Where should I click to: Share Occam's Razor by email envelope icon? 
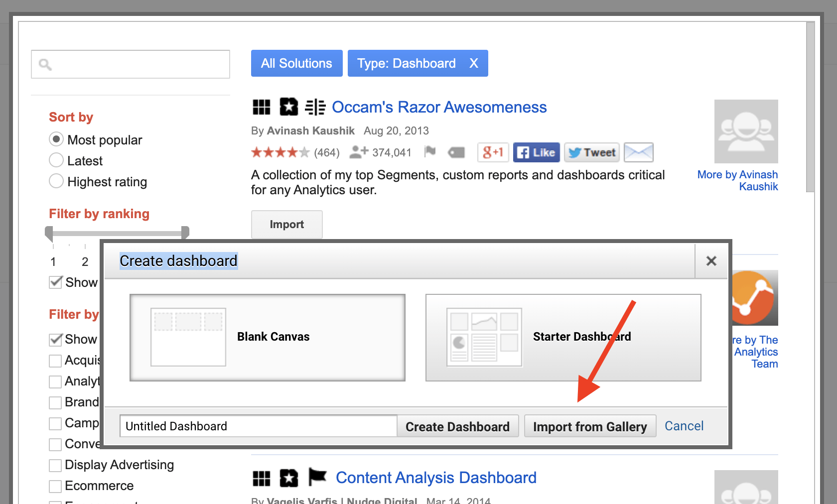click(x=639, y=152)
